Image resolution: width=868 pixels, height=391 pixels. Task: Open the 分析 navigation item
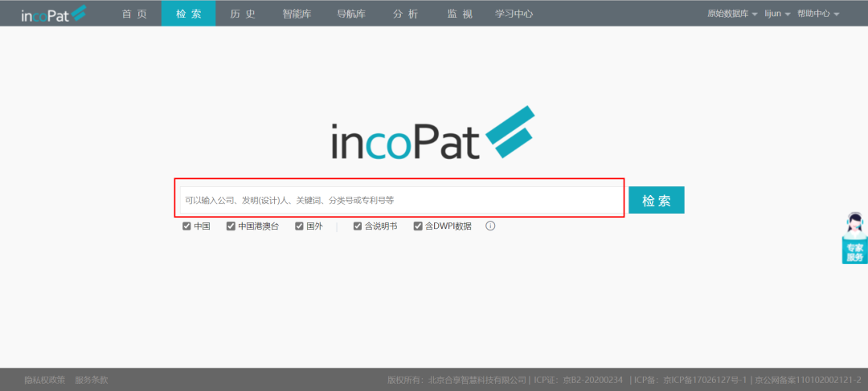[x=405, y=14]
